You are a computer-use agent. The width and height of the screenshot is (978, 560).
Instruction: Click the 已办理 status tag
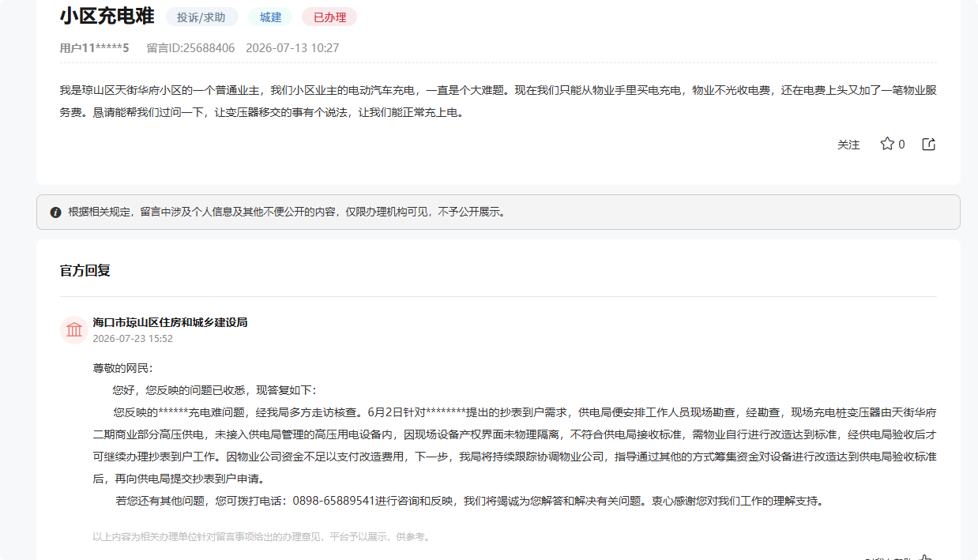[x=329, y=17]
